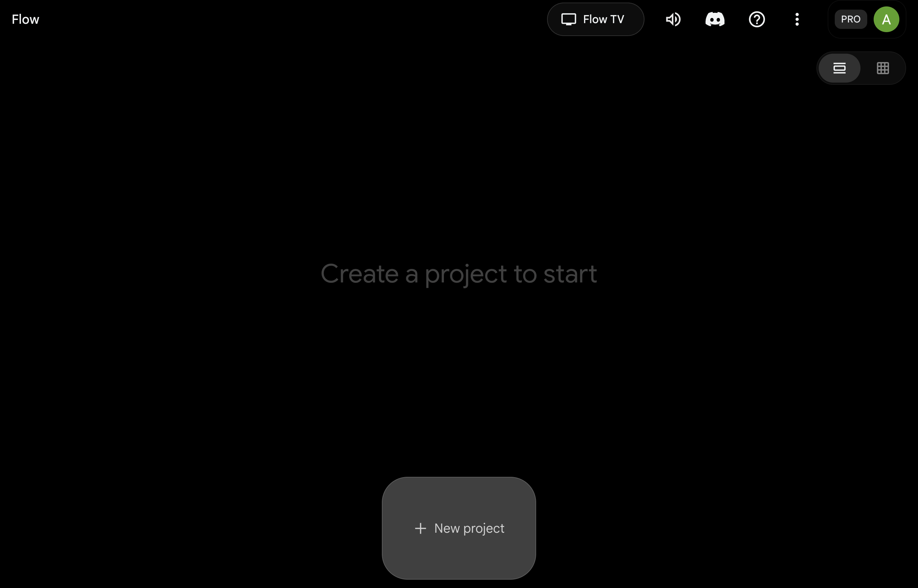
Task: Click the PRO plan badge
Action: tap(851, 19)
